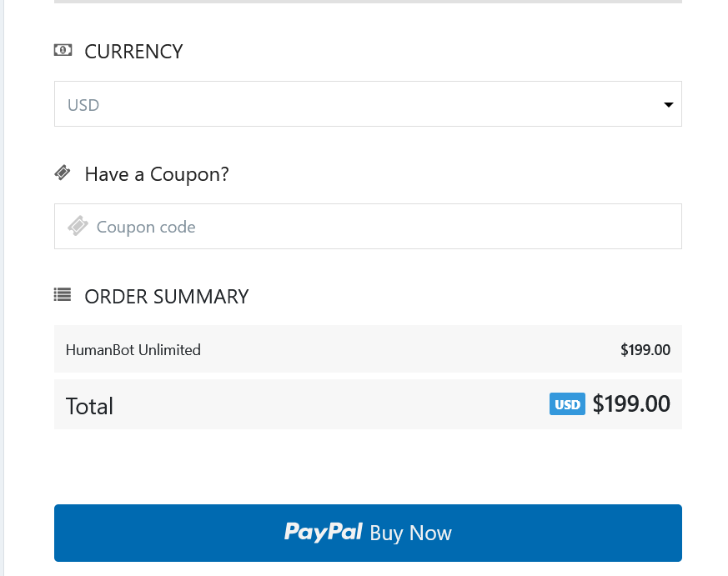Click the list icon next to ORDER SUMMARY
This screenshot has width=728, height=576.
[63, 295]
